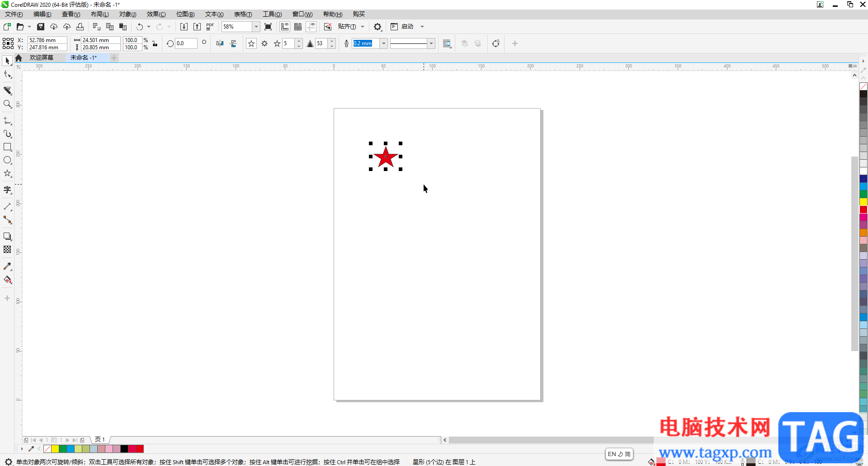Toggle the lock ratio padlock
This screenshot has width=868, height=466.
tap(155, 43)
